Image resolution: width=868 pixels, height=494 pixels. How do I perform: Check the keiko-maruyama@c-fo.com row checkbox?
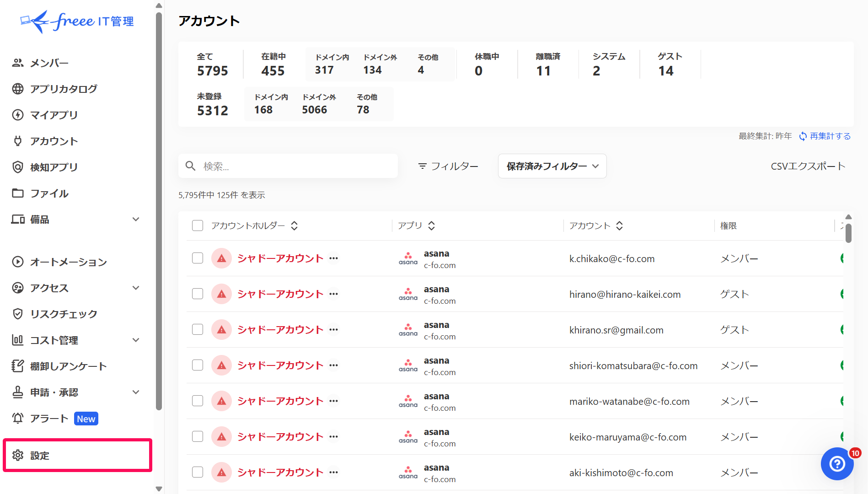[x=198, y=436]
